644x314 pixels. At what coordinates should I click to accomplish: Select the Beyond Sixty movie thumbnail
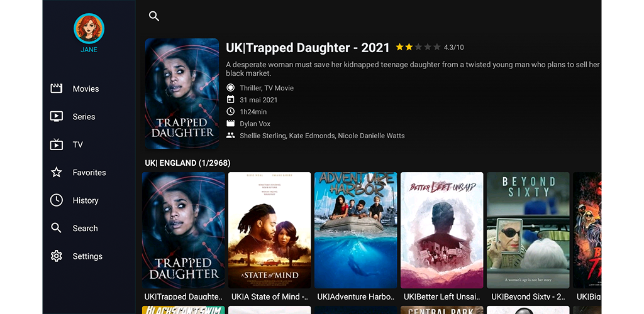pyautogui.click(x=528, y=230)
